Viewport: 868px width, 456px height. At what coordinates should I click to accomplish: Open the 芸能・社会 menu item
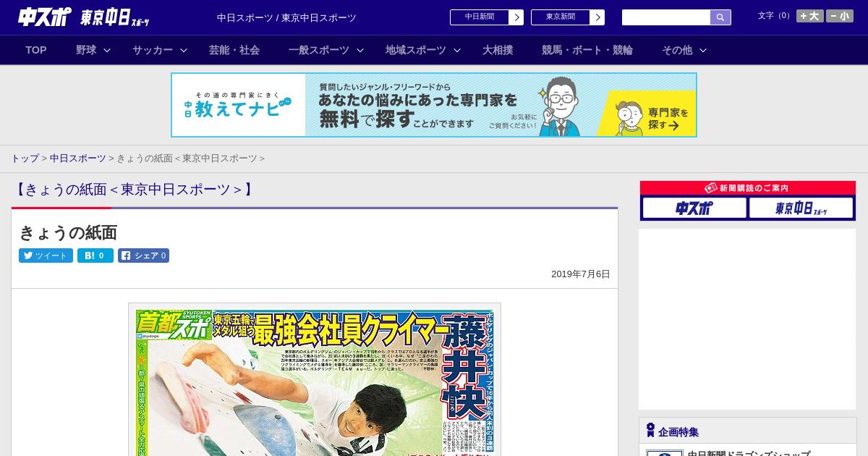coord(234,50)
